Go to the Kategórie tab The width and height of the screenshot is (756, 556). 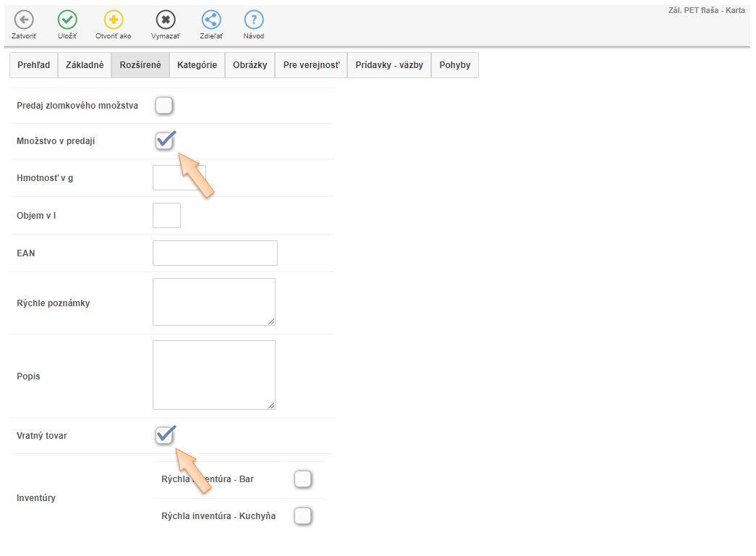[197, 65]
